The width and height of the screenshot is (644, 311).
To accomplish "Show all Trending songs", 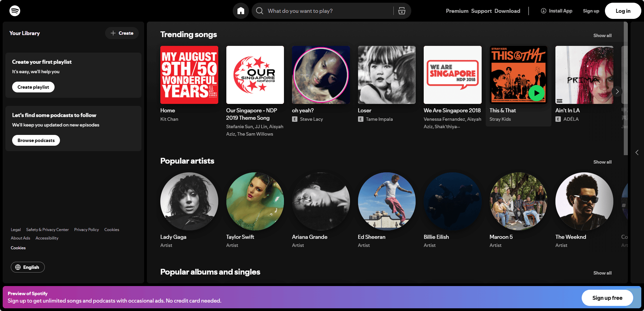I will click(x=603, y=35).
